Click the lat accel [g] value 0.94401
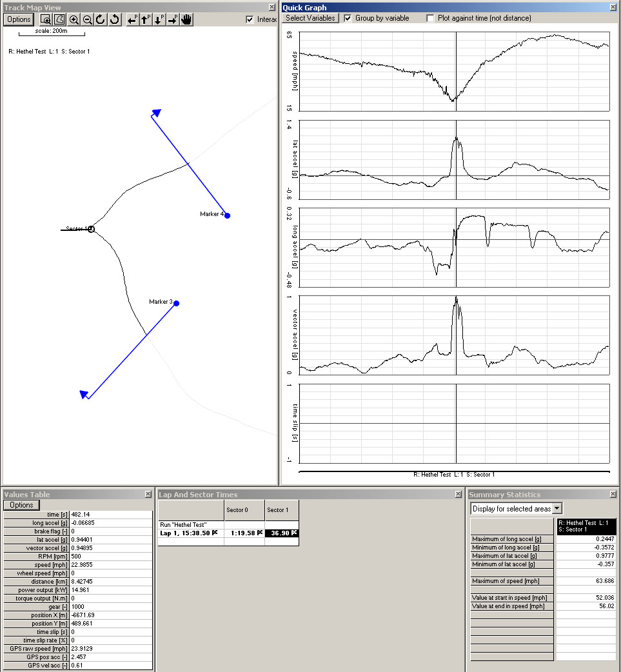621x672 pixels. tap(111, 540)
